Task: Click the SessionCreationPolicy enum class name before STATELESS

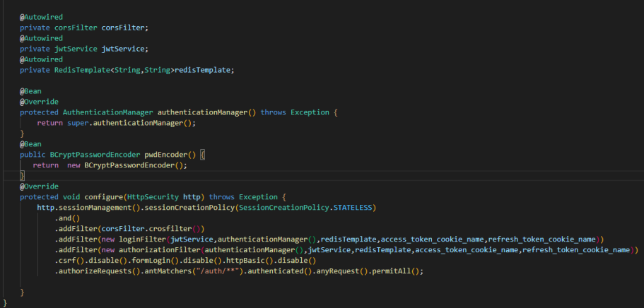Action: point(284,208)
